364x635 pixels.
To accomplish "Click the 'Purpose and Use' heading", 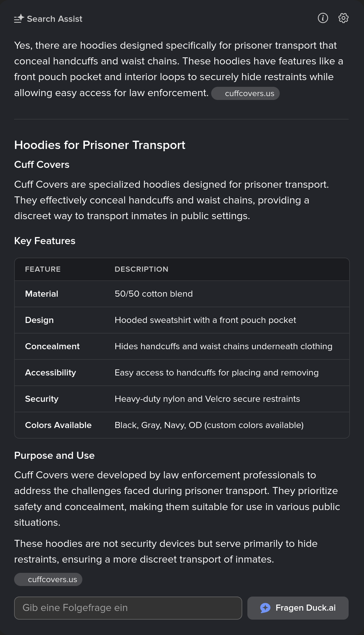I will coord(54,455).
